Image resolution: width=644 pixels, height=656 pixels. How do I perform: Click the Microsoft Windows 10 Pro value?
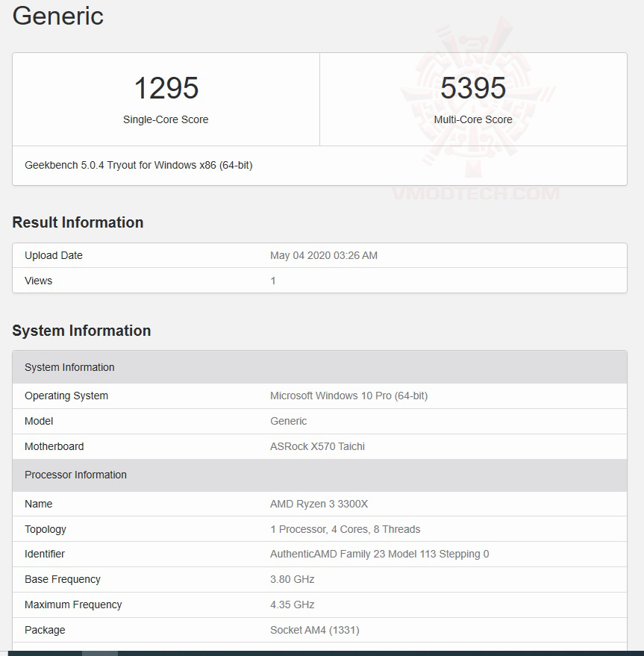pyautogui.click(x=348, y=396)
